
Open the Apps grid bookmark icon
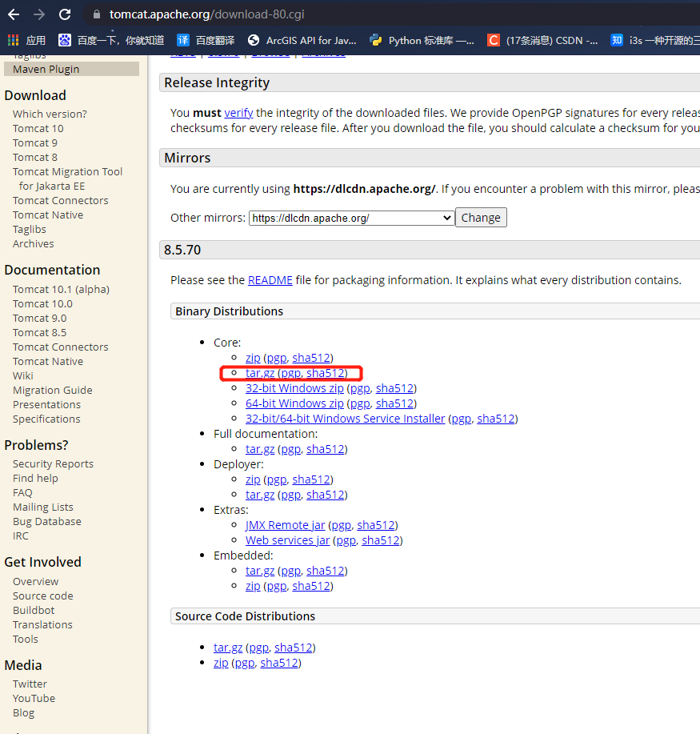[13, 40]
